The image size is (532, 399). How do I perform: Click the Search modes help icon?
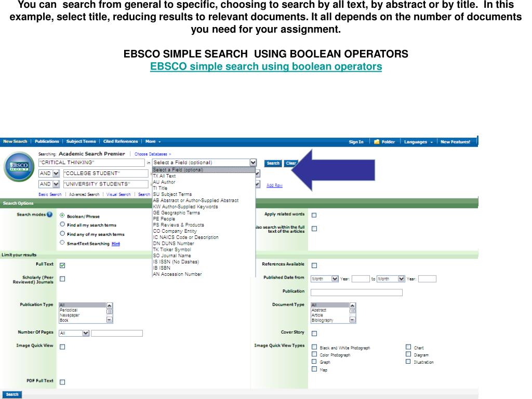pyautogui.click(x=49, y=215)
